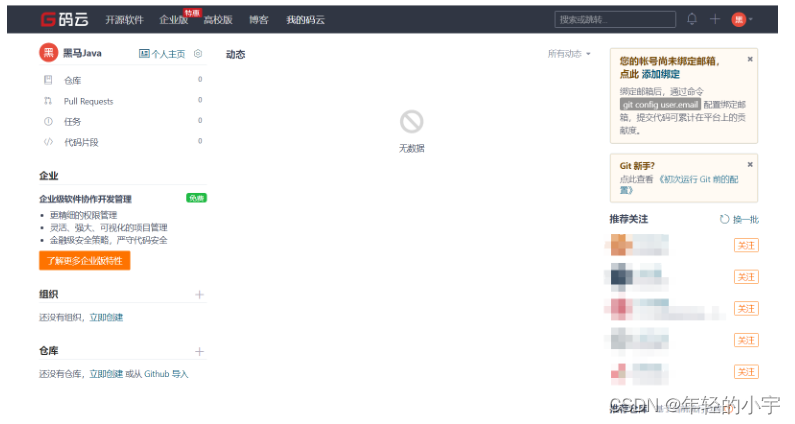Image resolution: width=795 pixels, height=424 pixels.
Task: Click the search input field
Action: click(615, 19)
